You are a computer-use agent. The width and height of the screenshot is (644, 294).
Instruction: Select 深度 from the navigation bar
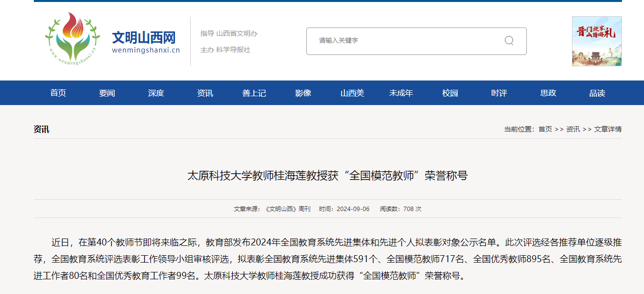pos(156,93)
